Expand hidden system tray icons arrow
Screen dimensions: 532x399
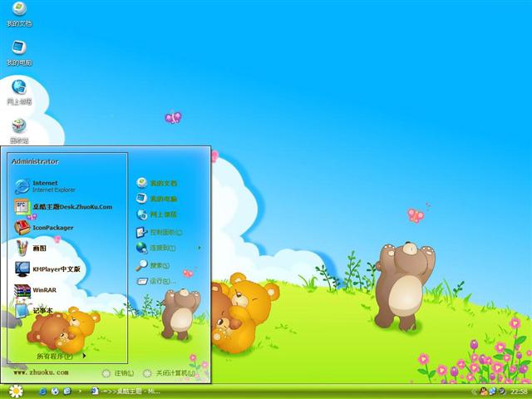point(474,392)
